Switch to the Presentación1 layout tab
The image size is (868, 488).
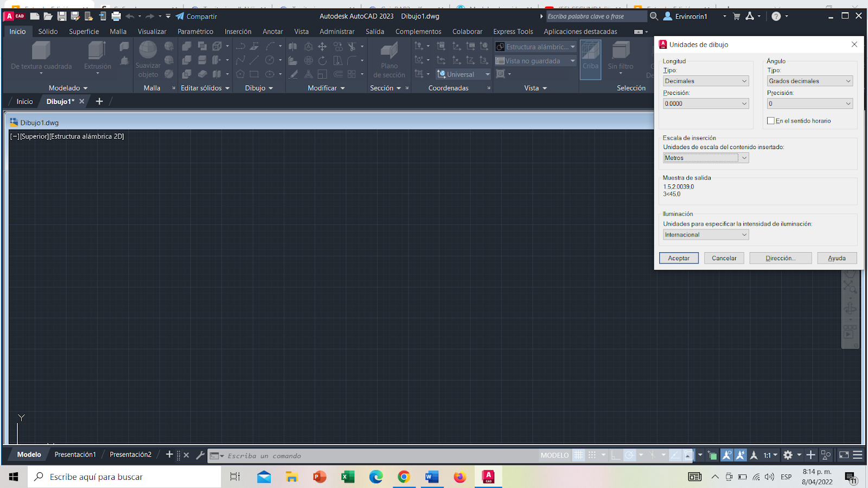(75, 454)
